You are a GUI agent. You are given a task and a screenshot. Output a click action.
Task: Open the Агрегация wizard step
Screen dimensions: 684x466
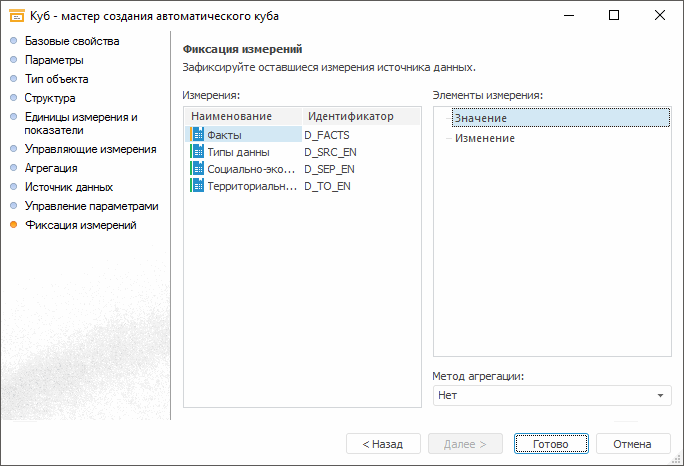click(51, 168)
